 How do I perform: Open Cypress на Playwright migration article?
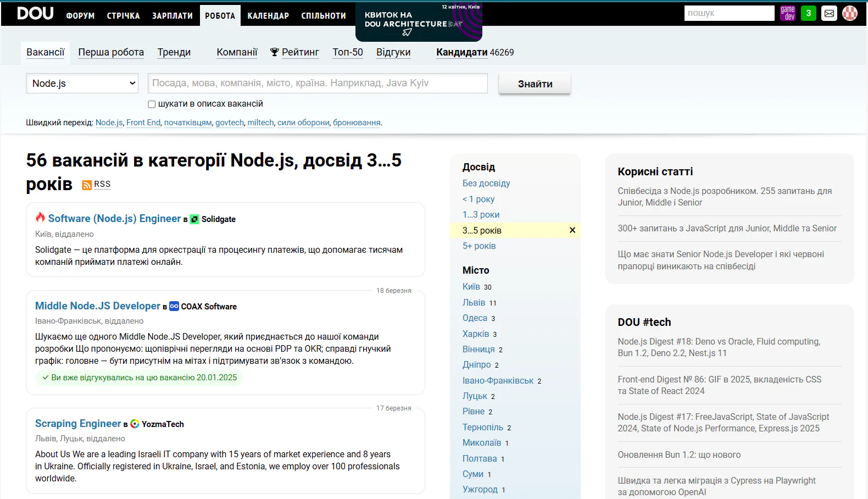717,486
